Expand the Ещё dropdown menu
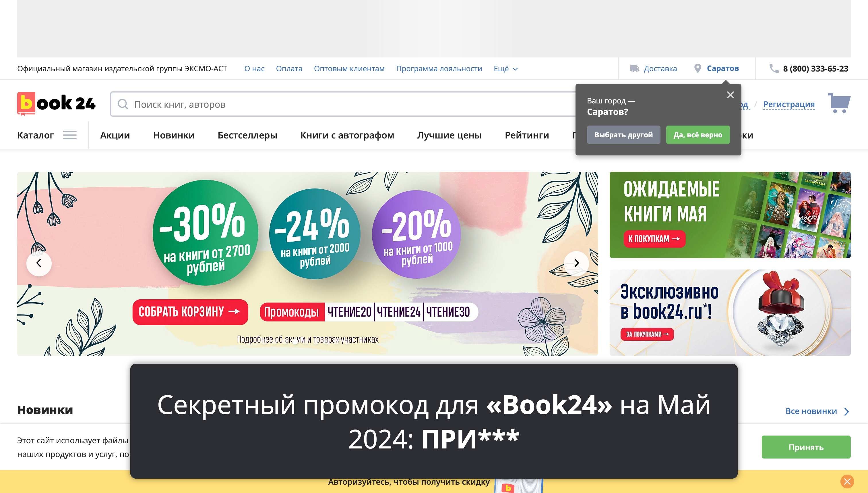The height and width of the screenshot is (493, 868). pyautogui.click(x=505, y=69)
